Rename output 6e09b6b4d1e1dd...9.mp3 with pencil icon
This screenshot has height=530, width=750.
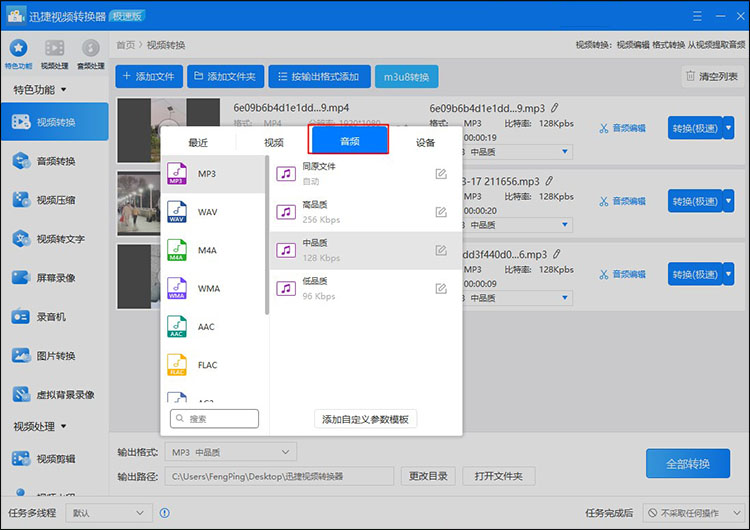point(554,108)
